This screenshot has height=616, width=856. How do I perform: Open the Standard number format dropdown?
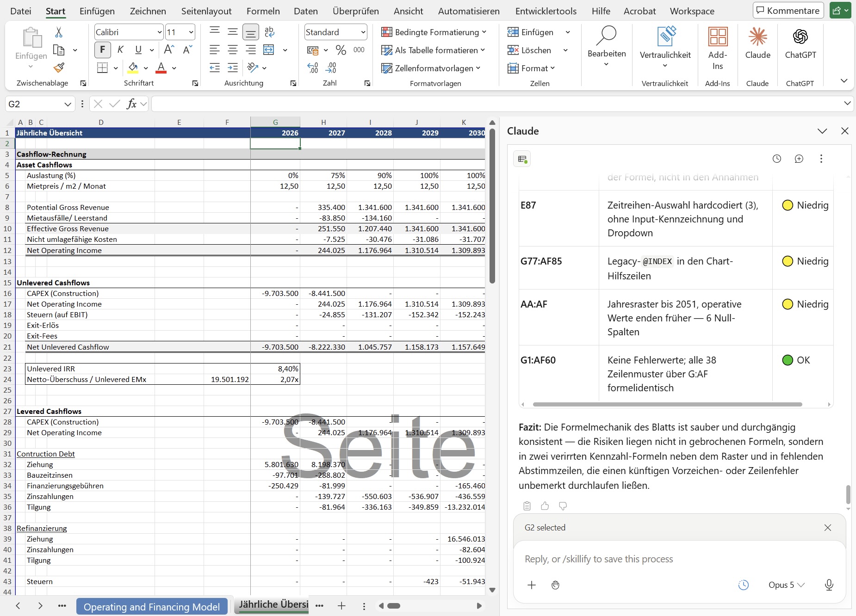(363, 32)
